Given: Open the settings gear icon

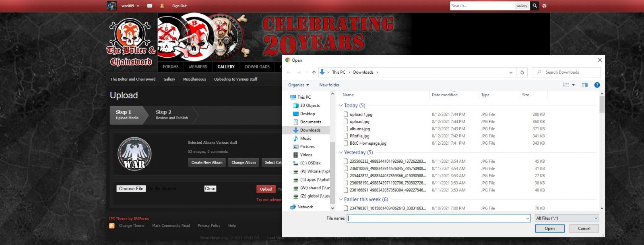Looking at the screenshot, I should (545, 6).
